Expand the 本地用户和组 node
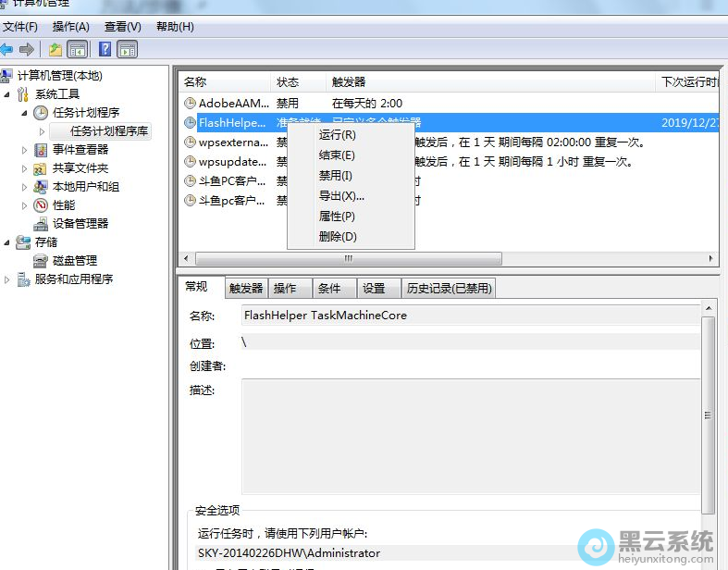Screen dimensions: 728x570 [24, 187]
